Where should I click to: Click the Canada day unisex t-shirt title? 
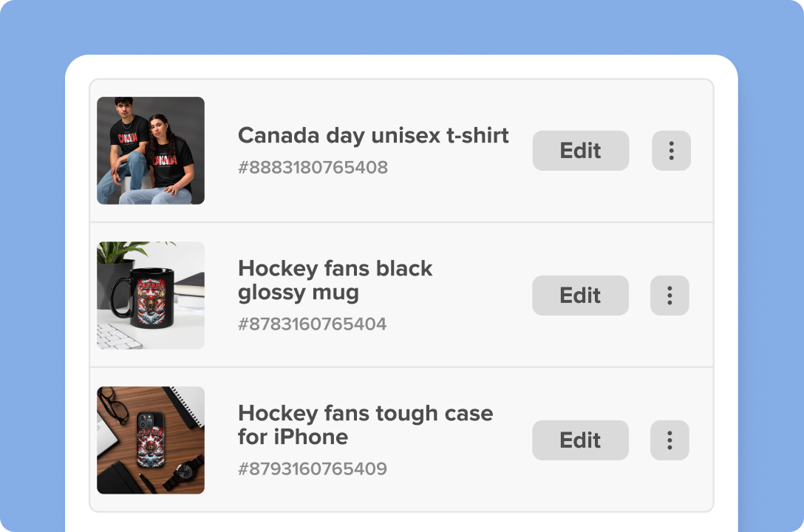(x=373, y=136)
